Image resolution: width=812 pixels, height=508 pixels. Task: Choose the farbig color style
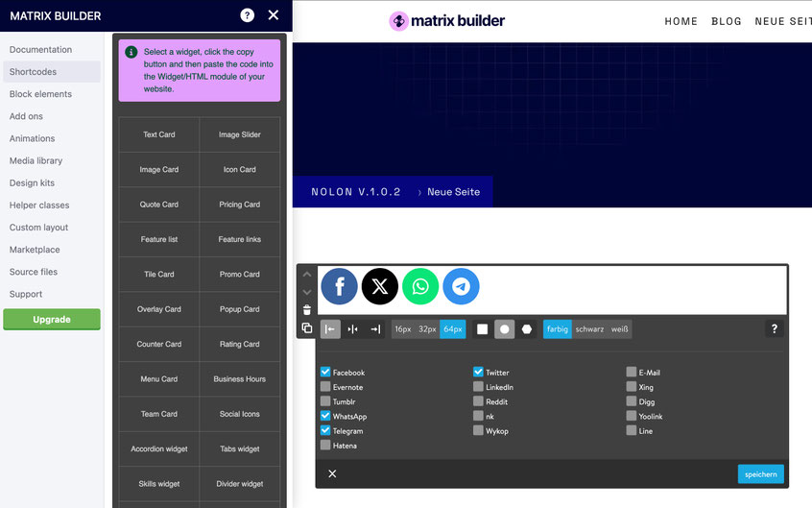click(x=558, y=329)
